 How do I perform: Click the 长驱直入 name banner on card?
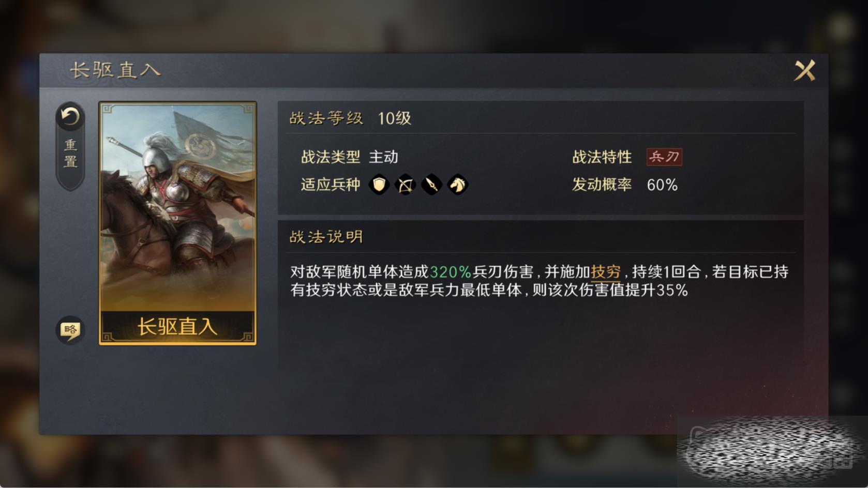[x=177, y=327]
